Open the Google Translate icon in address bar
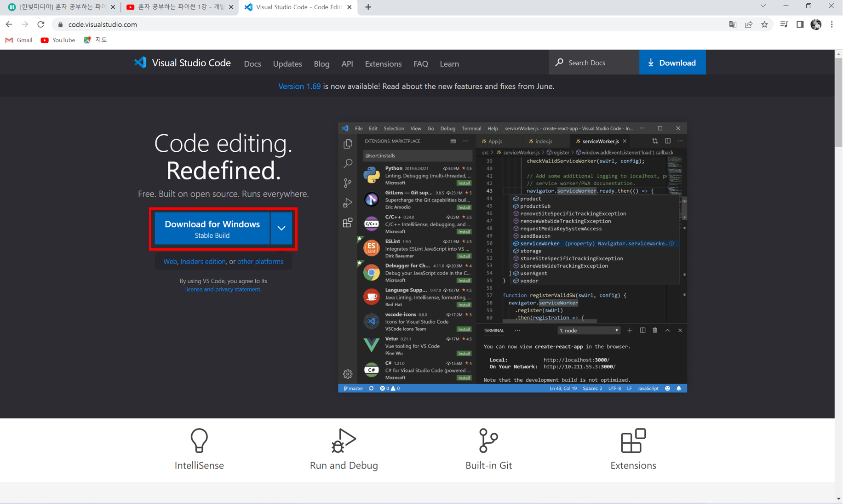Screen dimensions: 843x504 pos(733,24)
